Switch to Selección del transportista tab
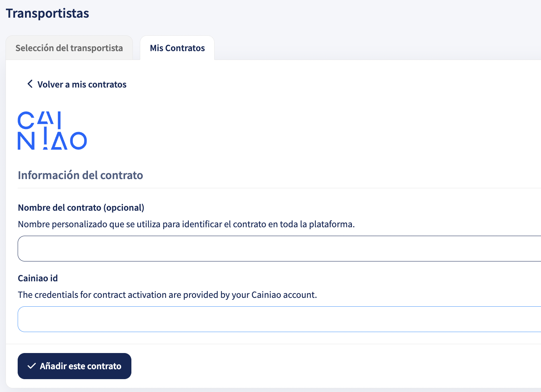 69,48
